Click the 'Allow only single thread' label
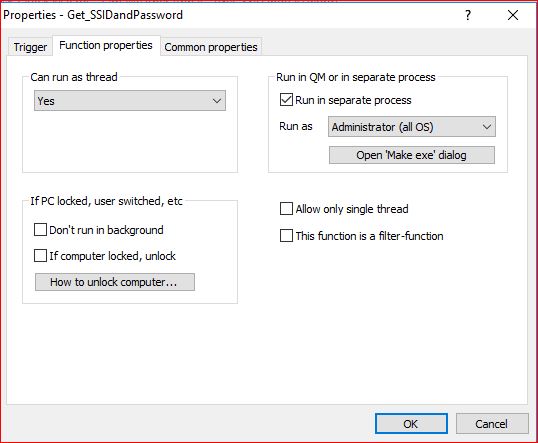Viewport: 538px width, 443px height. [x=352, y=209]
